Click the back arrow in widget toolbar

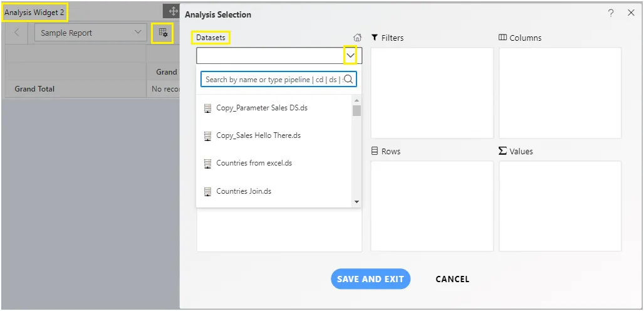pyautogui.click(x=17, y=33)
